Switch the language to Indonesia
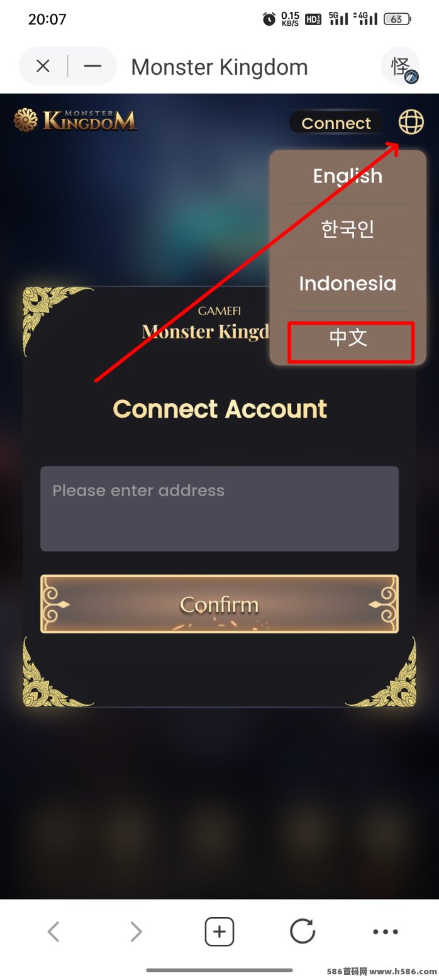The image size is (439, 980). tap(348, 284)
